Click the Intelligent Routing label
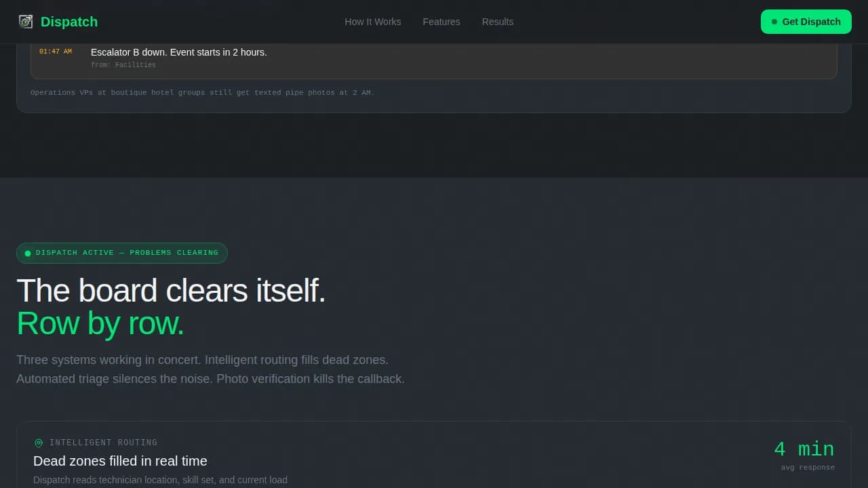This screenshot has width=868, height=488. (103, 443)
